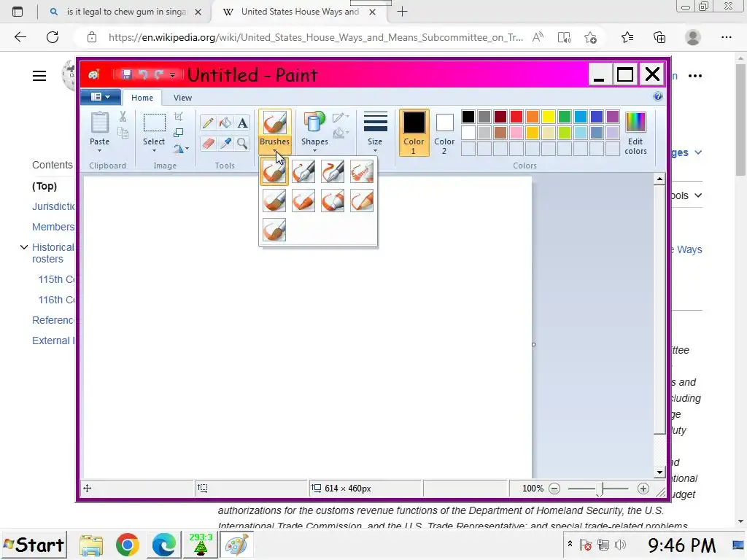This screenshot has width=747, height=560.
Task: Select the Eraser tool in Paint
Action: pos(208,143)
